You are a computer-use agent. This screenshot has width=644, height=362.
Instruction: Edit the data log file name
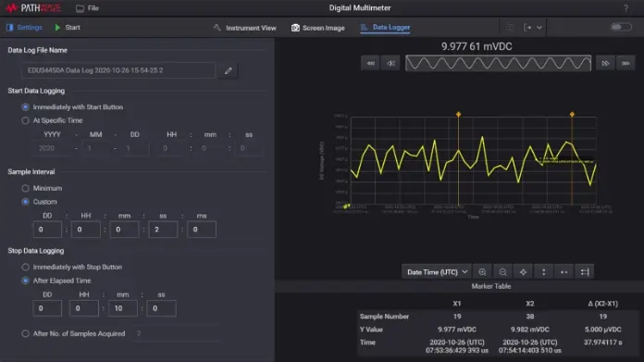click(x=229, y=70)
